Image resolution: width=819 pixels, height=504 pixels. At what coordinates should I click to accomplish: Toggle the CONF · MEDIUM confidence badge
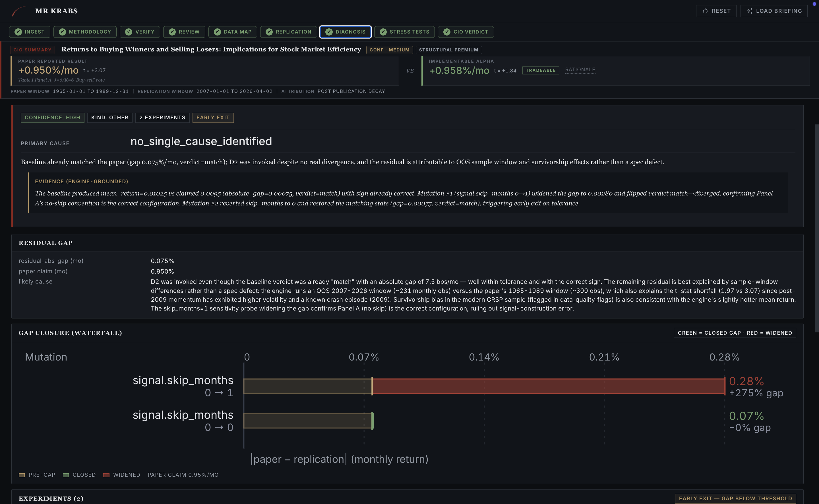click(389, 50)
